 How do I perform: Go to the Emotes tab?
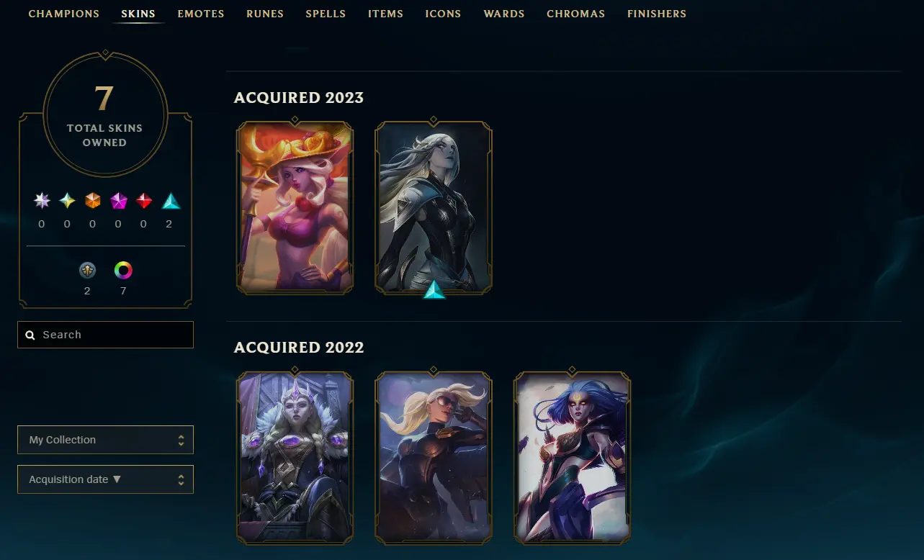click(x=201, y=14)
